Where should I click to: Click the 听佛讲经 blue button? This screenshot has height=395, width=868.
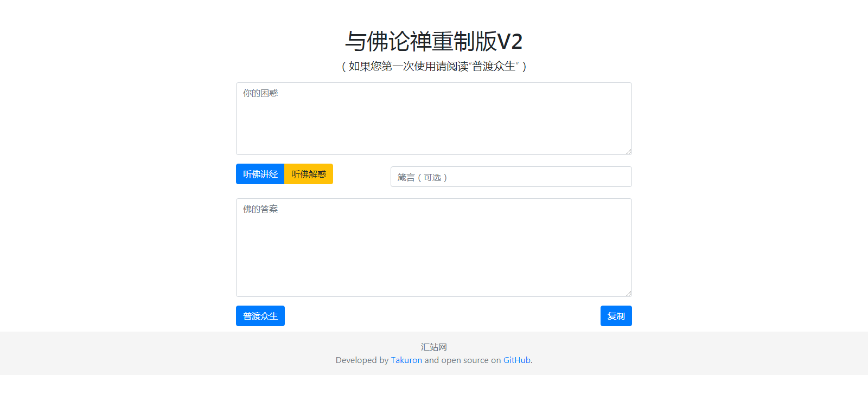(x=260, y=174)
